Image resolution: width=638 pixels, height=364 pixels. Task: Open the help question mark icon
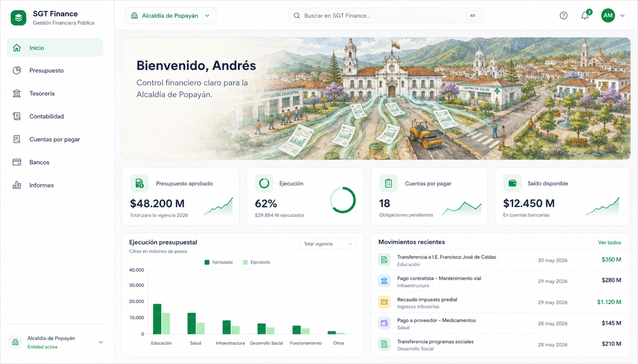[x=563, y=15]
